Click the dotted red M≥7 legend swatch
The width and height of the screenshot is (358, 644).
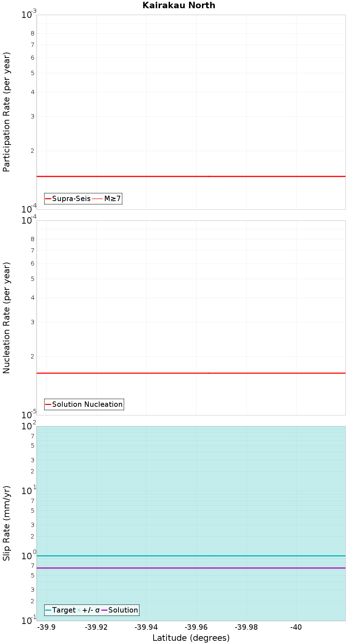(97, 199)
